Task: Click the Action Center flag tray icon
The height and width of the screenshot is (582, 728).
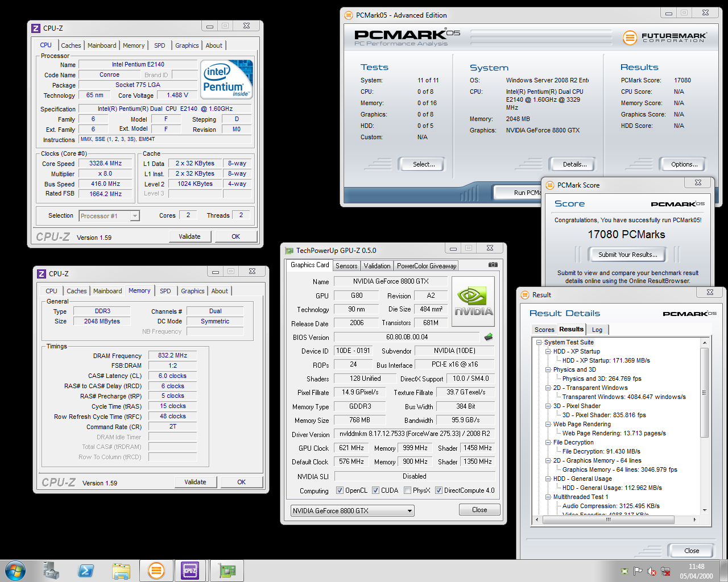Action: coord(638,571)
